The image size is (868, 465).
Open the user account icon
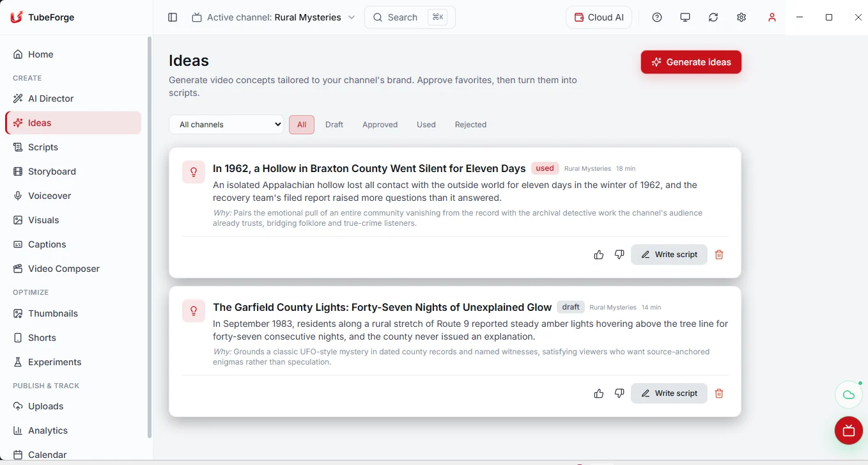(772, 17)
